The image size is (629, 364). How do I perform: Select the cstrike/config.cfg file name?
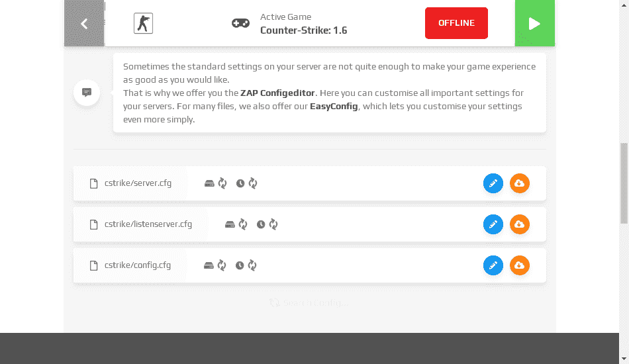138,265
